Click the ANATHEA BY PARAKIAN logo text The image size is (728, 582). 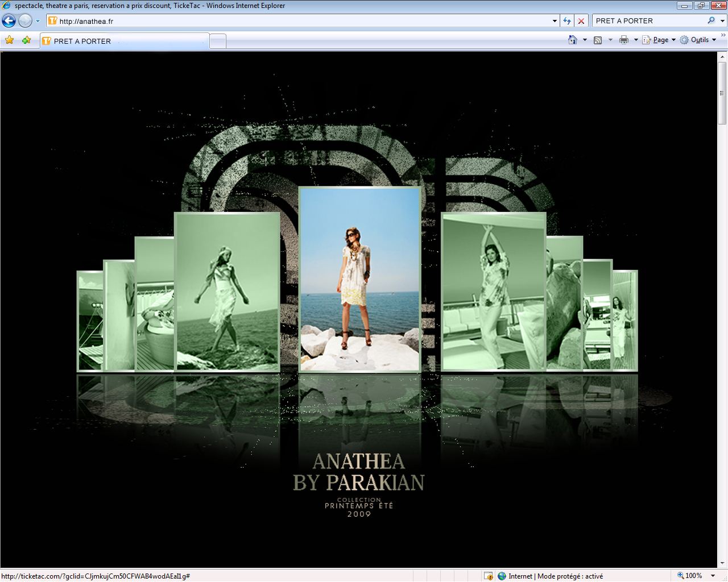click(359, 472)
